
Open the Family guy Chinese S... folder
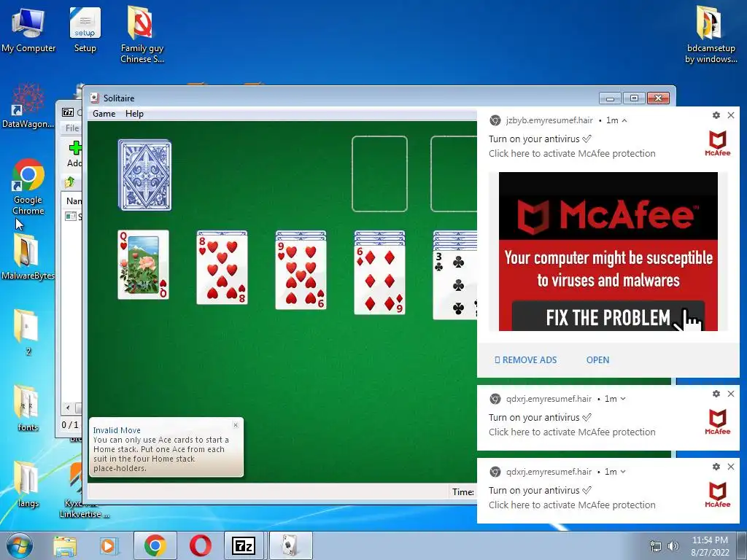pos(142,34)
